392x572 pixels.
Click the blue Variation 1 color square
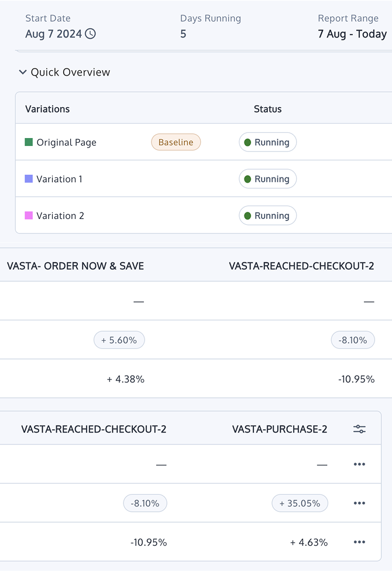click(x=29, y=179)
